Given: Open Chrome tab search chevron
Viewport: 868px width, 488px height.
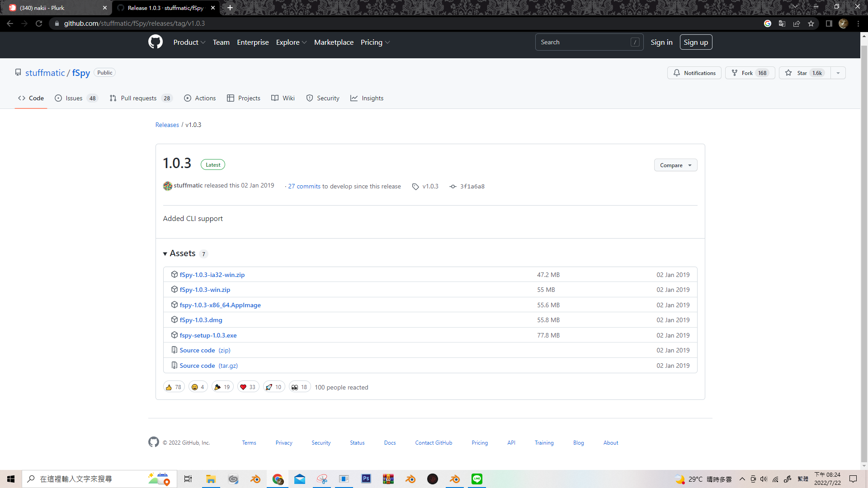Looking at the screenshot, I should pyautogui.click(x=795, y=7).
